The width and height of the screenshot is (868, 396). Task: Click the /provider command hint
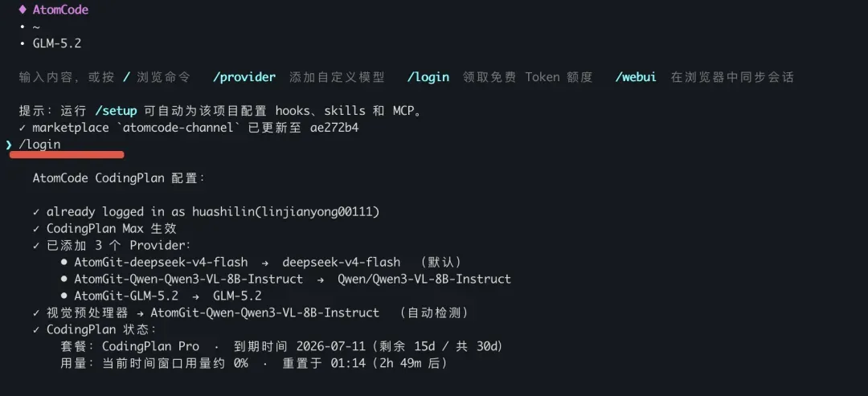click(244, 77)
